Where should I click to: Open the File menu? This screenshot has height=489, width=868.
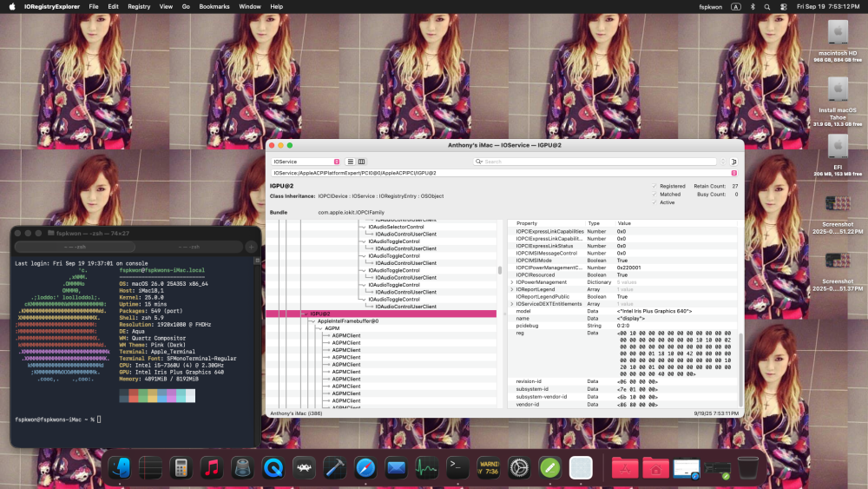click(x=94, y=7)
